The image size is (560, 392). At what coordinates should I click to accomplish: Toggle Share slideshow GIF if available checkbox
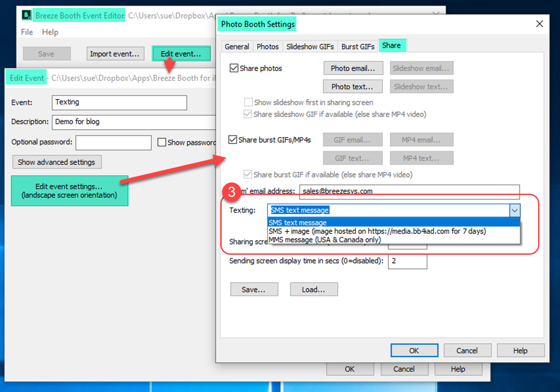click(x=248, y=114)
